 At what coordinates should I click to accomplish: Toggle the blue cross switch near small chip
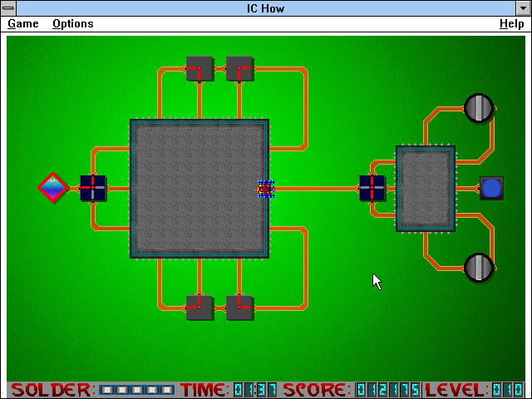(372, 188)
